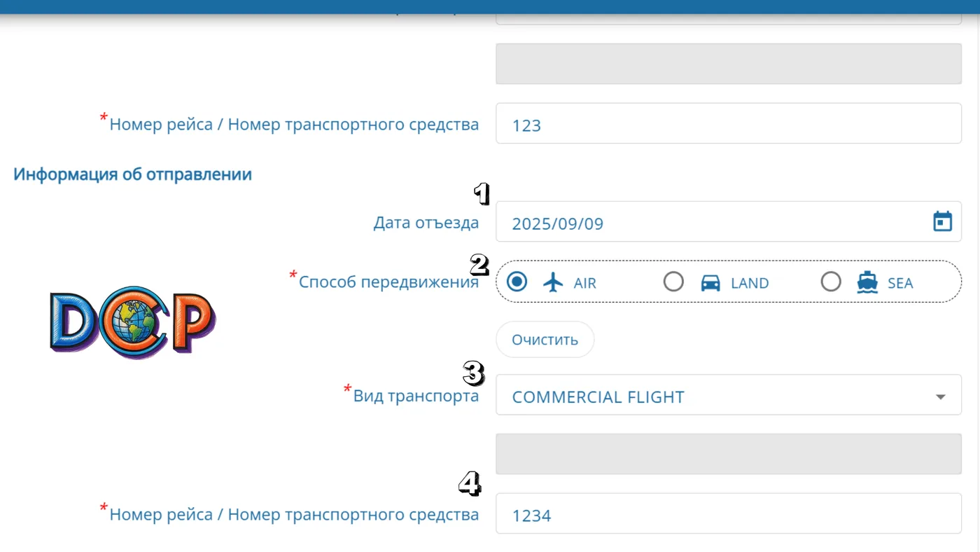Click the Дата отъезда label
The height and width of the screenshot is (552, 980).
tap(426, 223)
